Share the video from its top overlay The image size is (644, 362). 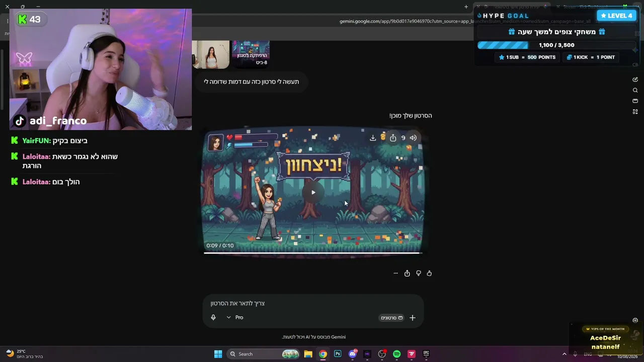click(393, 138)
